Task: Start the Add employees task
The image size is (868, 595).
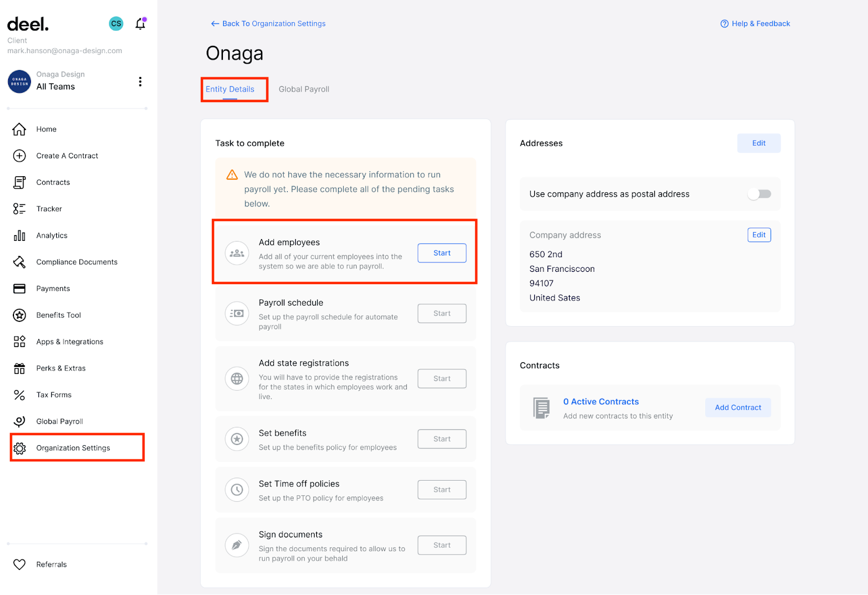Action: (442, 253)
